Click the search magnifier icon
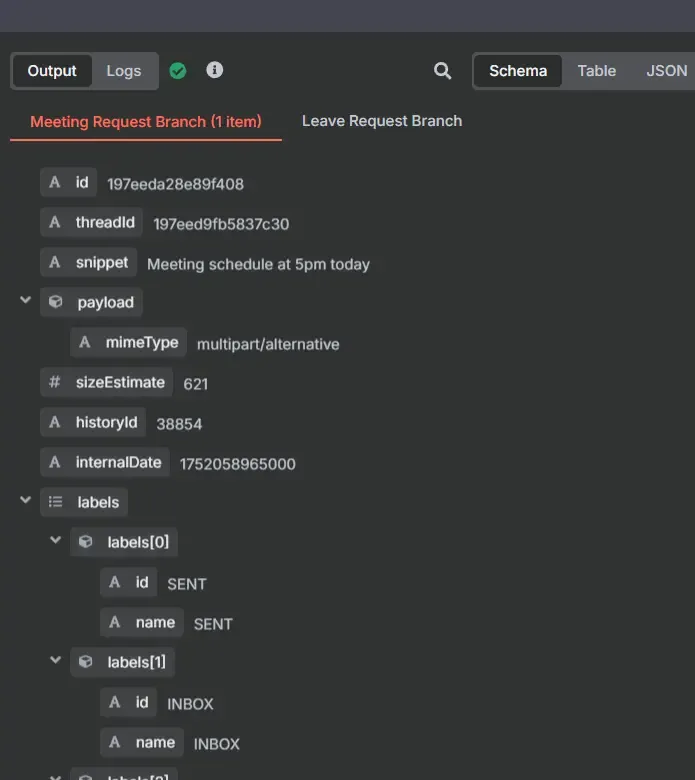The image size is (695, 780). point(442,71)
